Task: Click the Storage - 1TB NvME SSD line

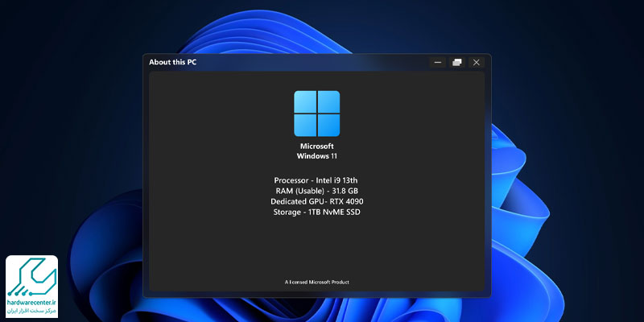Action: click(x=316, y=213)
